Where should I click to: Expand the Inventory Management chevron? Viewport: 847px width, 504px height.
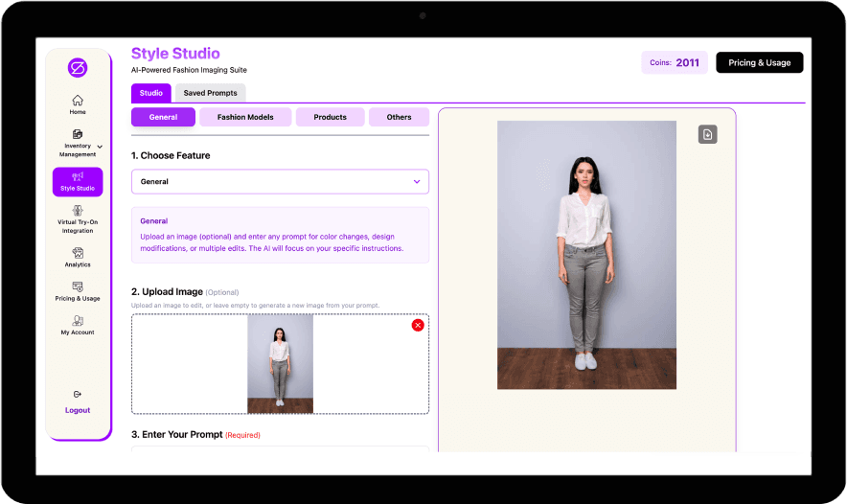100,147
